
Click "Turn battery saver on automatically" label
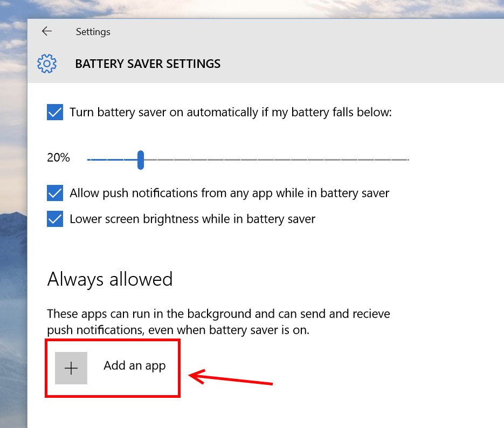231,113
